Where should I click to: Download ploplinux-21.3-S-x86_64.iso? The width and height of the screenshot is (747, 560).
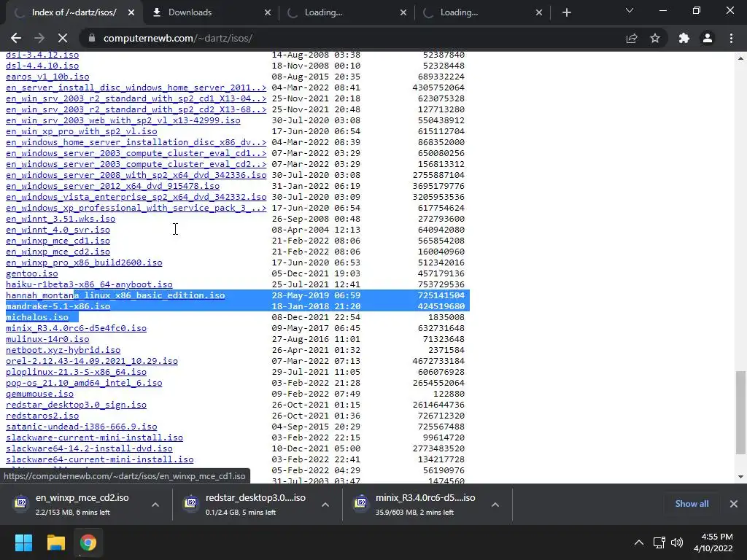pyautogui.click(x=76, y=372)
